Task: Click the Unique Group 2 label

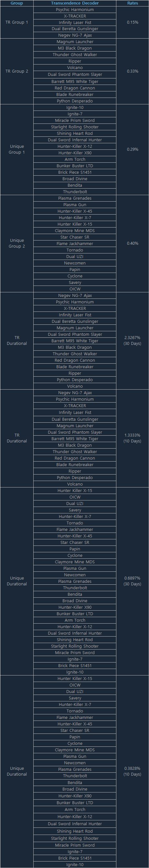Action: pyautogui.click(x=17, y=243)
